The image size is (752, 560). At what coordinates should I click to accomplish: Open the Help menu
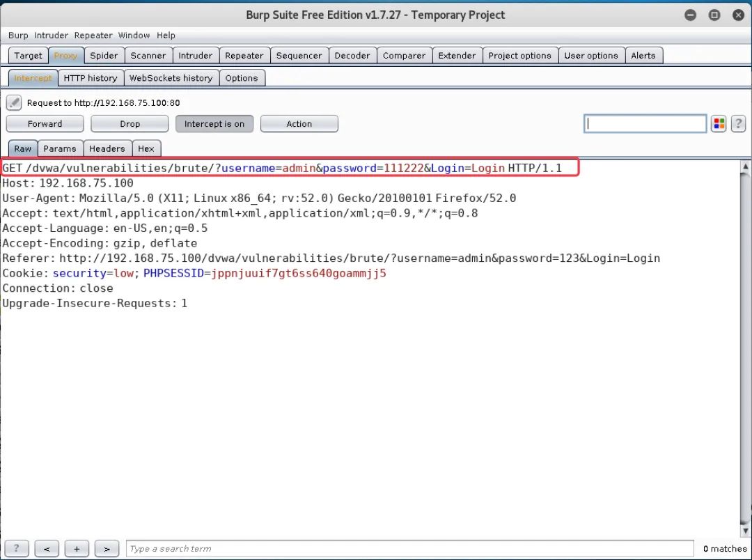coord(166,35)
